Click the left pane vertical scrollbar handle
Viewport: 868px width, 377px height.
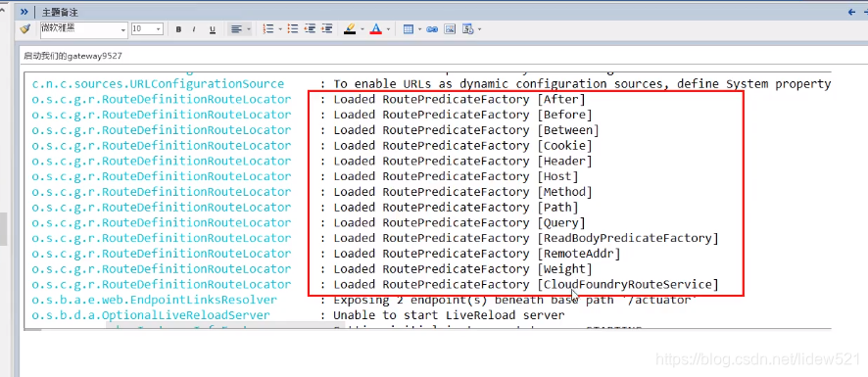3,228
